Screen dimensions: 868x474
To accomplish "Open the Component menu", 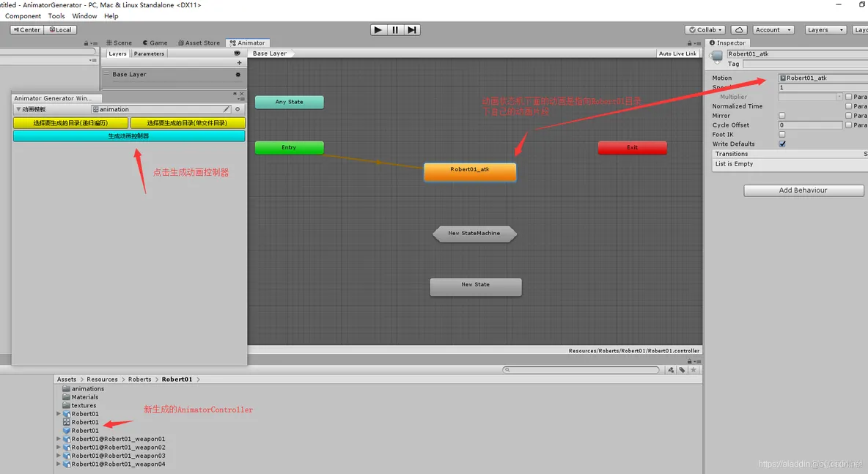I will tap(23, 16).
